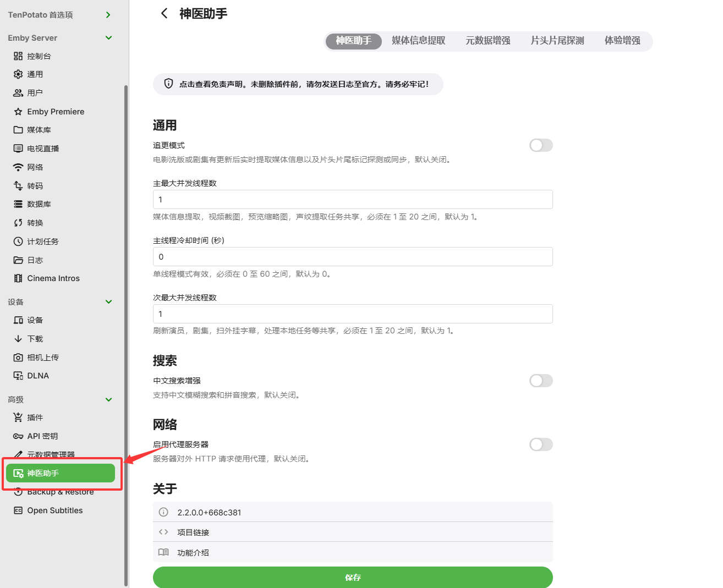
Task: Enable the 启用代理服务器 toggle
Action: point(540,444)
